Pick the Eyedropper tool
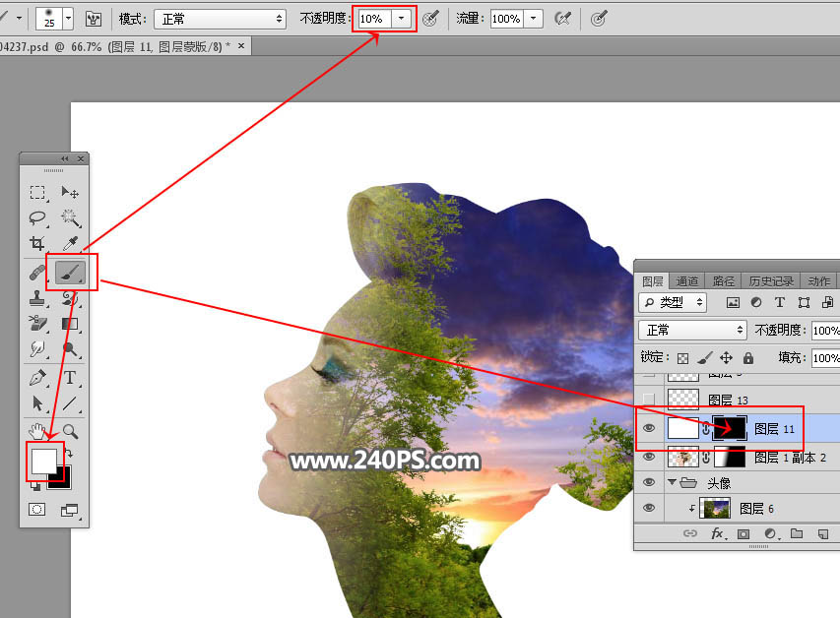The image size is (840, 618). (x=70, y=243)
